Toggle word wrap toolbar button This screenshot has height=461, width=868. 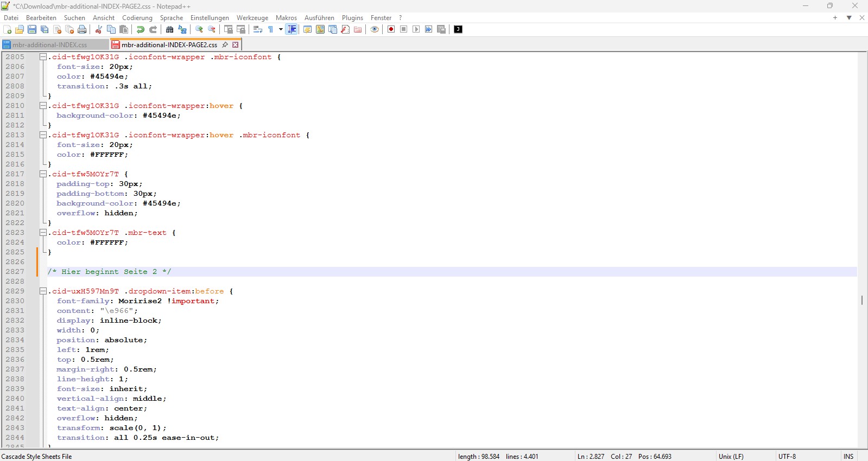click(258, 29)
